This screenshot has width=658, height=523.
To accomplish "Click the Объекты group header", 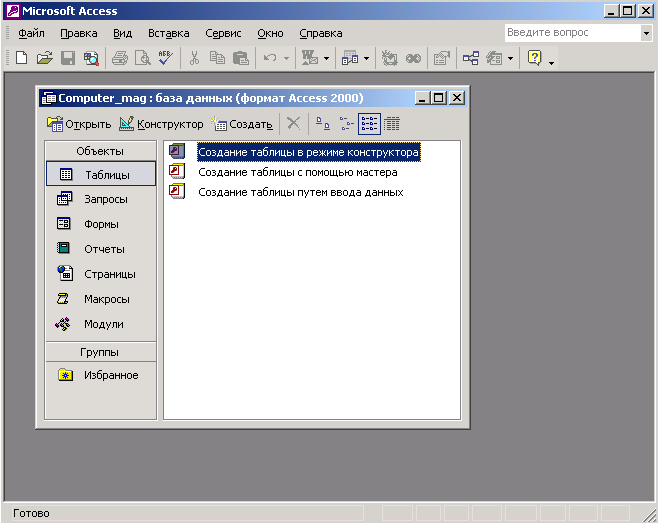I will [x=100, y=151].
